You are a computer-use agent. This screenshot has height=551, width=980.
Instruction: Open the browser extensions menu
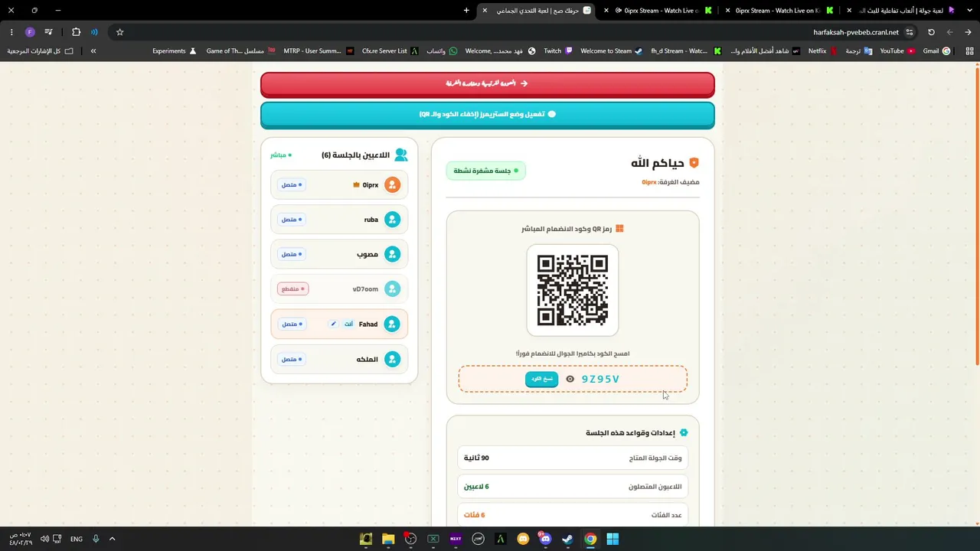coord(76,32)
